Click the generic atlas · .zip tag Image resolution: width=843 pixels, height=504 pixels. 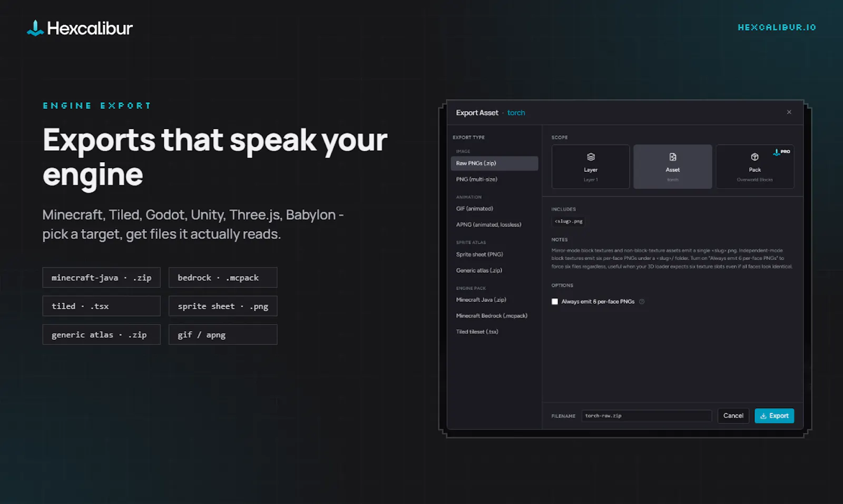tap(101, 334)
